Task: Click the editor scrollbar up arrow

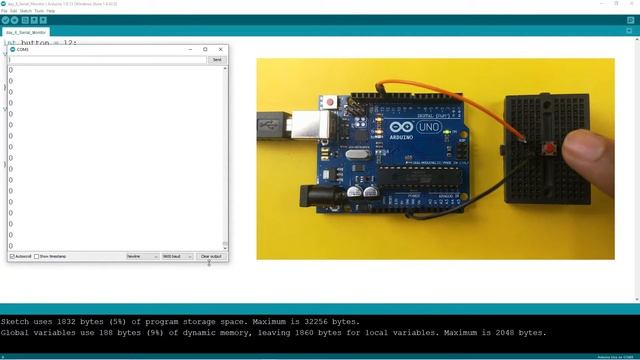Action: (x=637, y=40)
